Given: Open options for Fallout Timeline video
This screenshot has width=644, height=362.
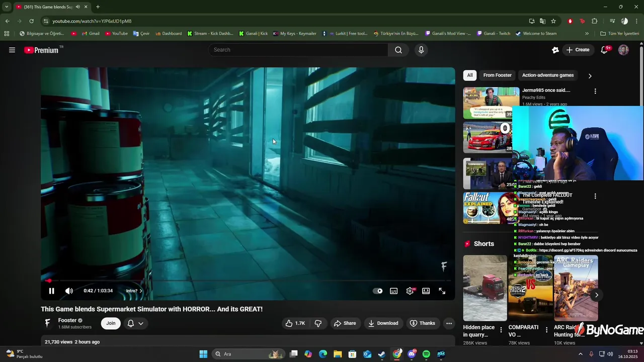Looking at the screenshot, I should click(x=595, y=196).
